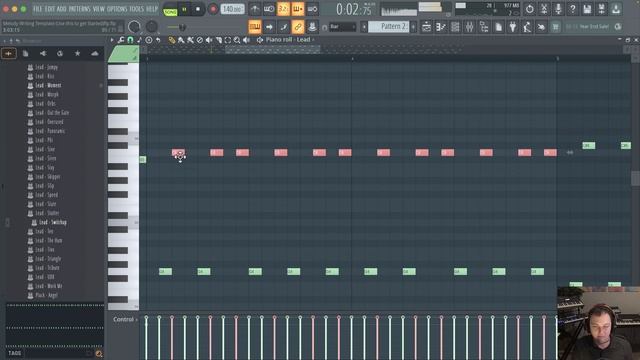The image size is (640, 360).
Task: Open the FILE menu
Action: coord(37,9)
